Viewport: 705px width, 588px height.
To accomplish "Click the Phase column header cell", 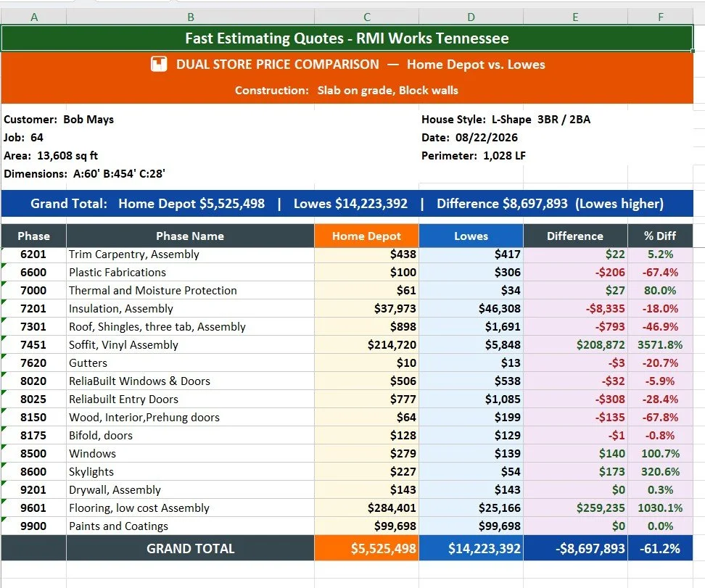I will (33, 236).
